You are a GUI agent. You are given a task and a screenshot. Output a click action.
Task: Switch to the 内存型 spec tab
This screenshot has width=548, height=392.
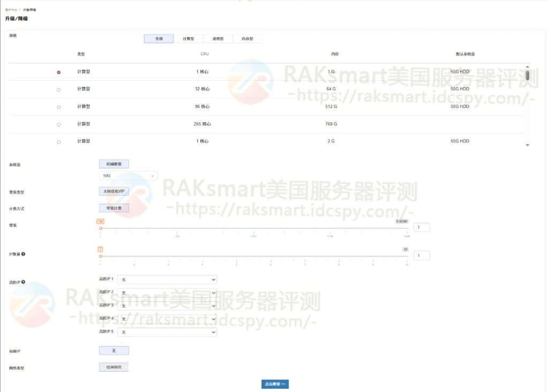pyautogui.click(x=247, y=39)
